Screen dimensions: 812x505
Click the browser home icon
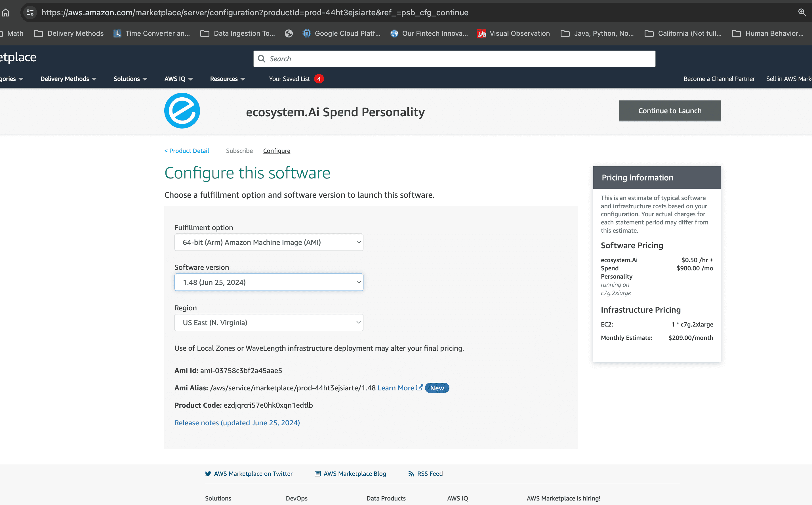[x=6, y=13]
